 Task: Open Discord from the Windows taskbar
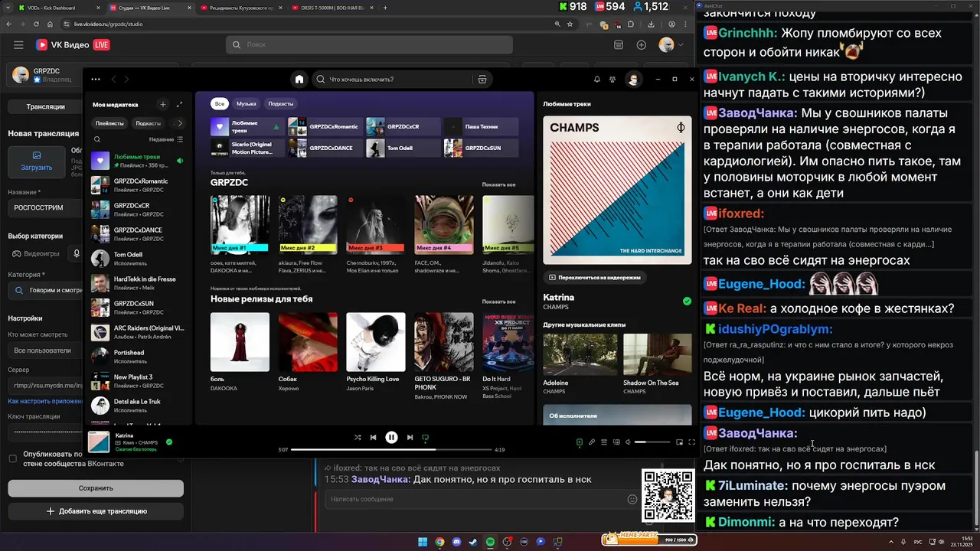pyautogui.click(x=456, y=542)
